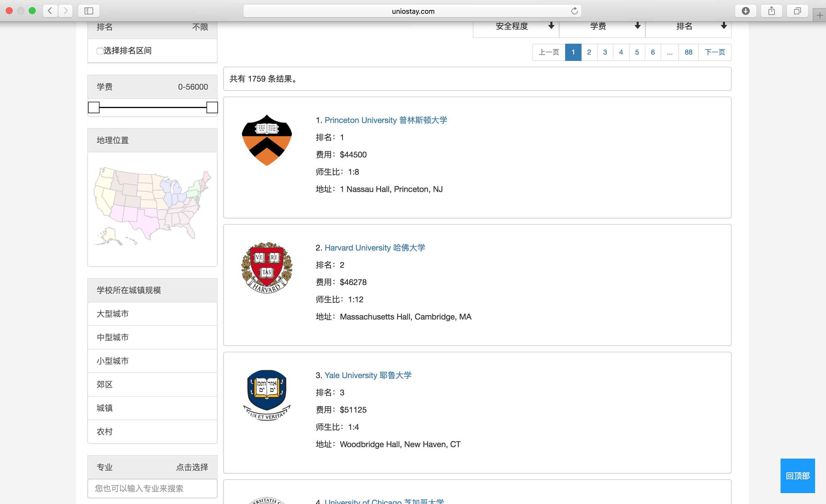Go forward using Safari's forward arrow

65,11
